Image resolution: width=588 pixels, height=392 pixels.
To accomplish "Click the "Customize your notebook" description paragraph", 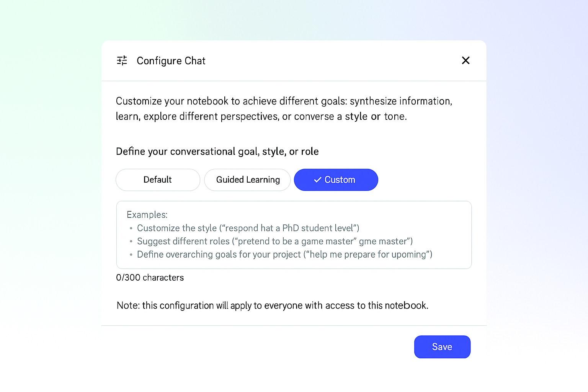I will click(x=284, y=109).
